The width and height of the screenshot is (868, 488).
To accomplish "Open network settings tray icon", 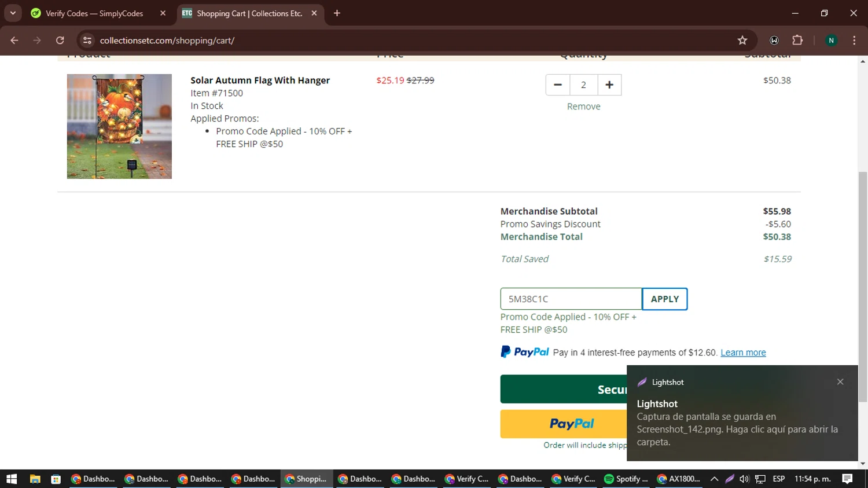I will point(760,479).
